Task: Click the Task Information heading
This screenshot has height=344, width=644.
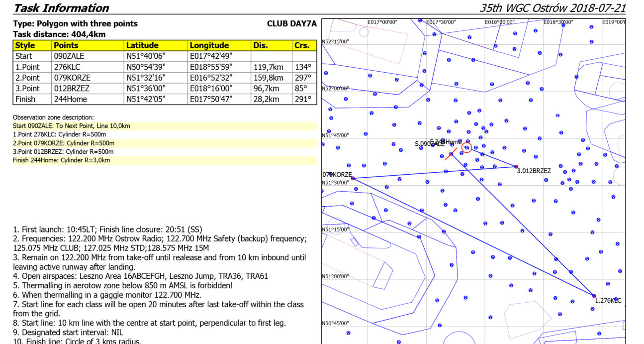Action: (61, 8)
